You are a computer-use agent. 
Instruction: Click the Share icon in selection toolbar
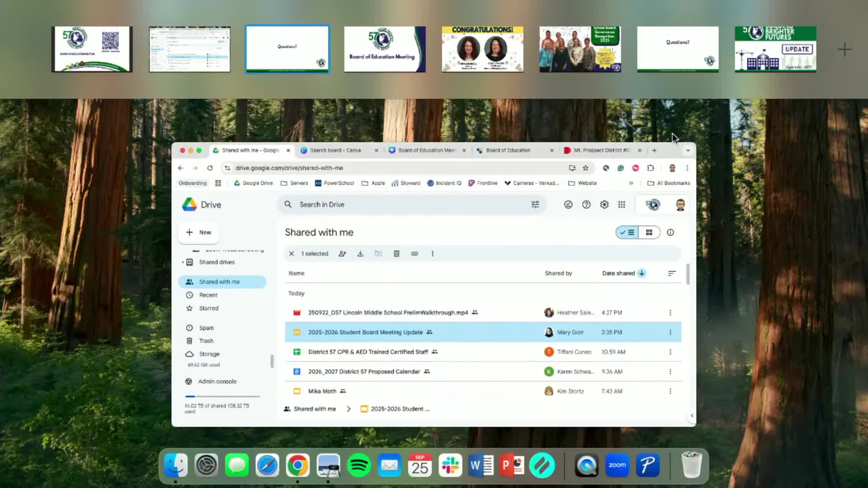342,253
